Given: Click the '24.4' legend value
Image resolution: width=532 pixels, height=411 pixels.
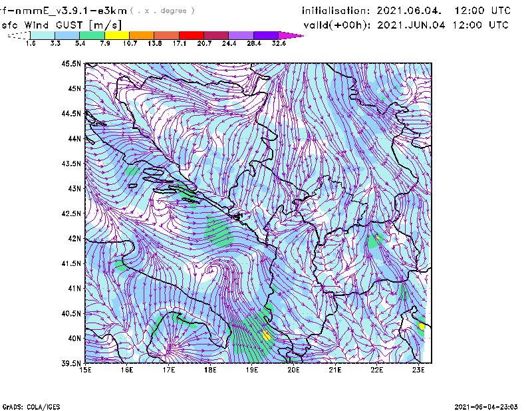Looking at the screenshot, I should 229,43.
